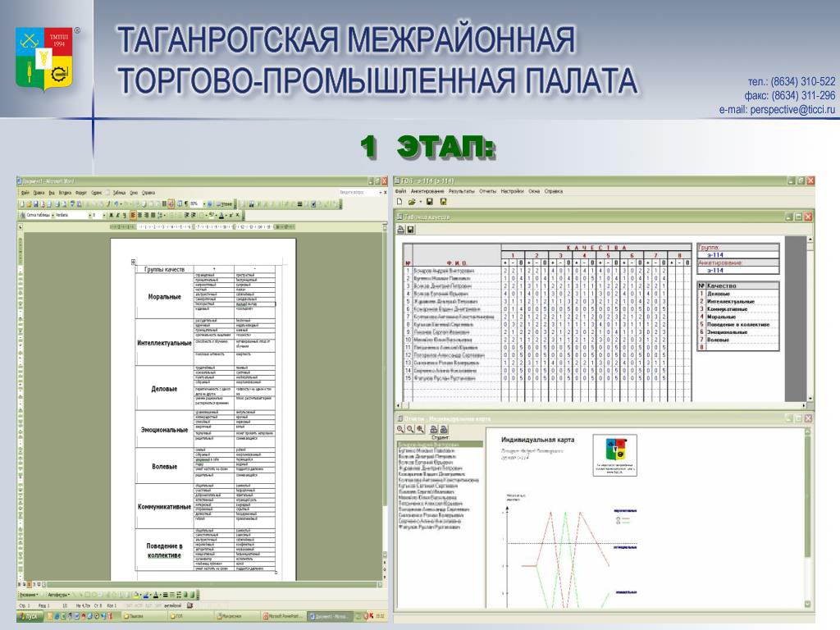
Task: Click the printer icon in Индивидуальная карта window
Action: (x=434, y=429)
